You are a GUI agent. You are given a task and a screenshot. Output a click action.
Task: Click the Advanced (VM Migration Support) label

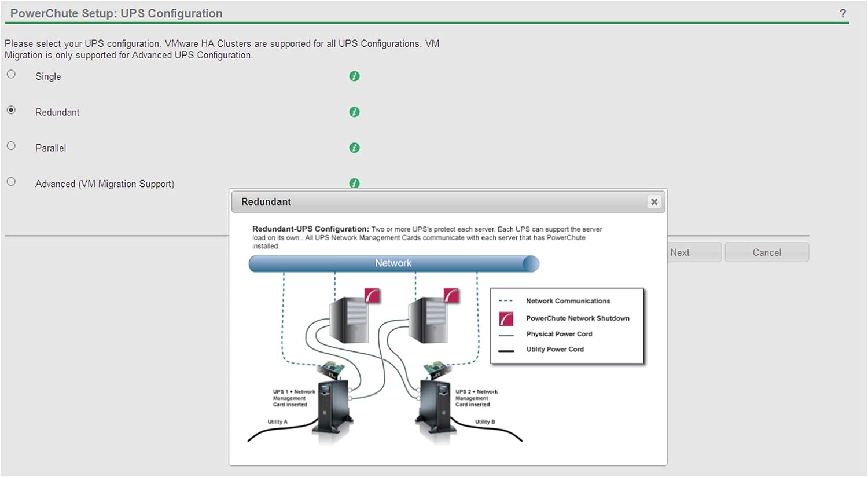click(x=105, y=184)
